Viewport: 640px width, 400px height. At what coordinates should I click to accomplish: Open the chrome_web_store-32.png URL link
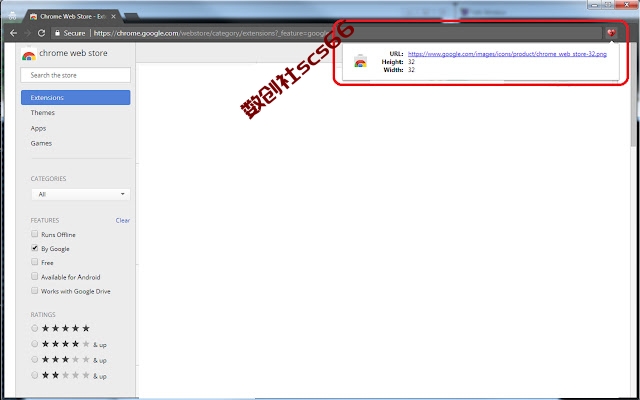coord(507,54)
